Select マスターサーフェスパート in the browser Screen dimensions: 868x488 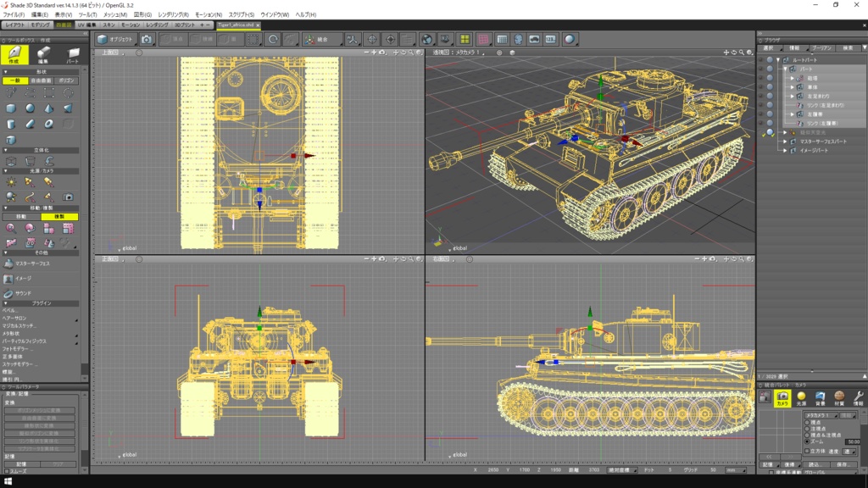[822, 141]
